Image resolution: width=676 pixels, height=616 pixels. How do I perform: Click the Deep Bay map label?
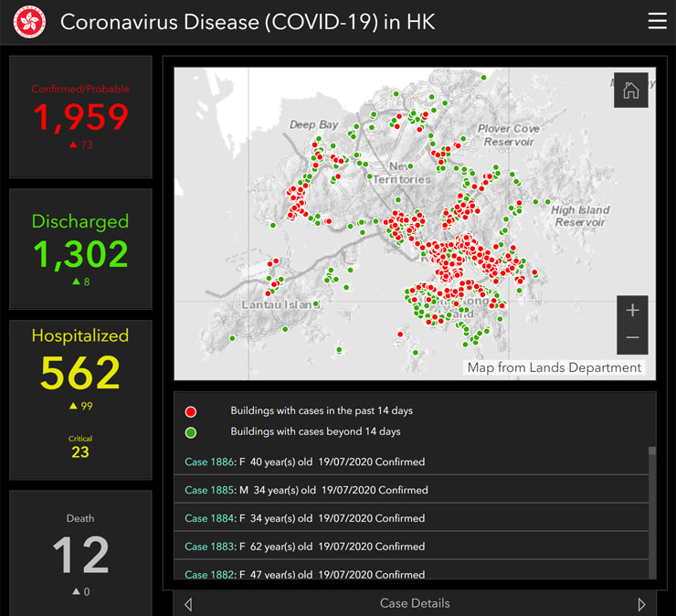313,124
